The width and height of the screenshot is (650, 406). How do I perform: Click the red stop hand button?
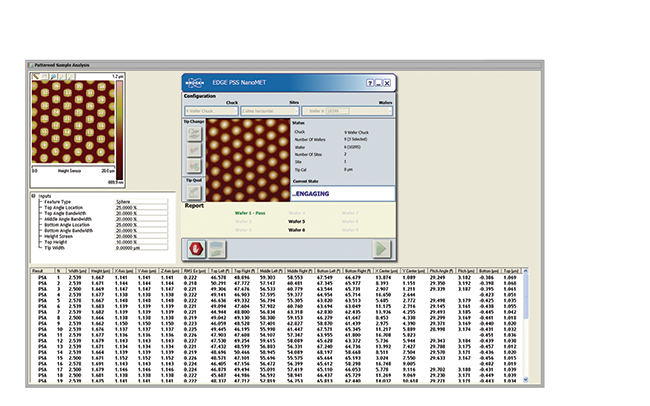click(194, 249)
